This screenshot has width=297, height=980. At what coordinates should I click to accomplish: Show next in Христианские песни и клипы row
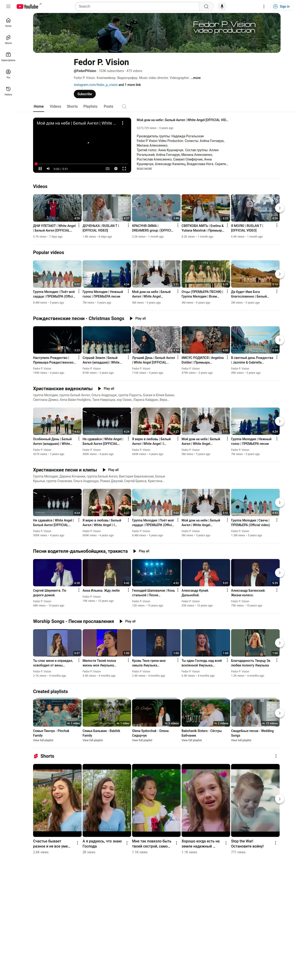coord(279,503)
